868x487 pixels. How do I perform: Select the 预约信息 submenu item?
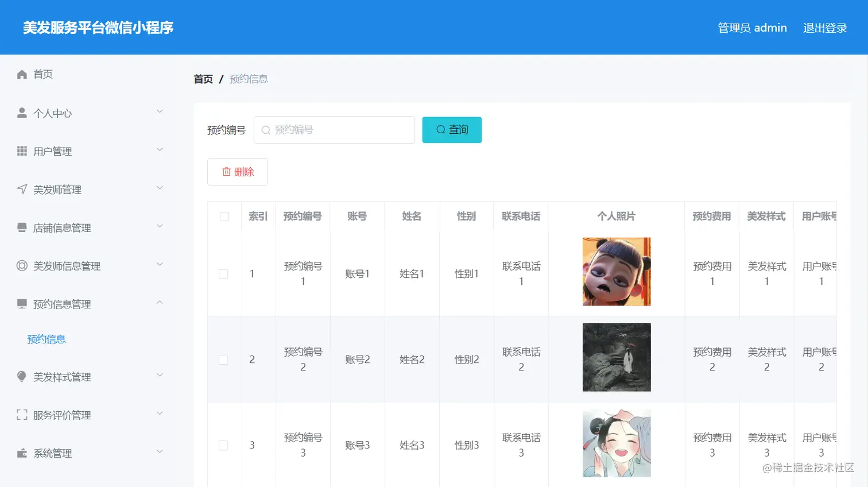tap(46, 339)
